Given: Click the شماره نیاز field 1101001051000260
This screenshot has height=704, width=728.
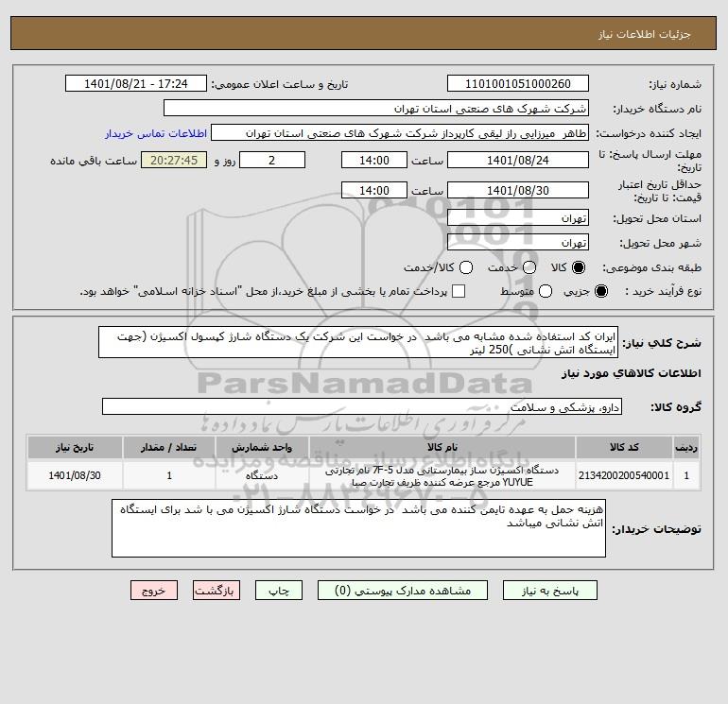Looking at the screenshot, I should click(518, 83).
